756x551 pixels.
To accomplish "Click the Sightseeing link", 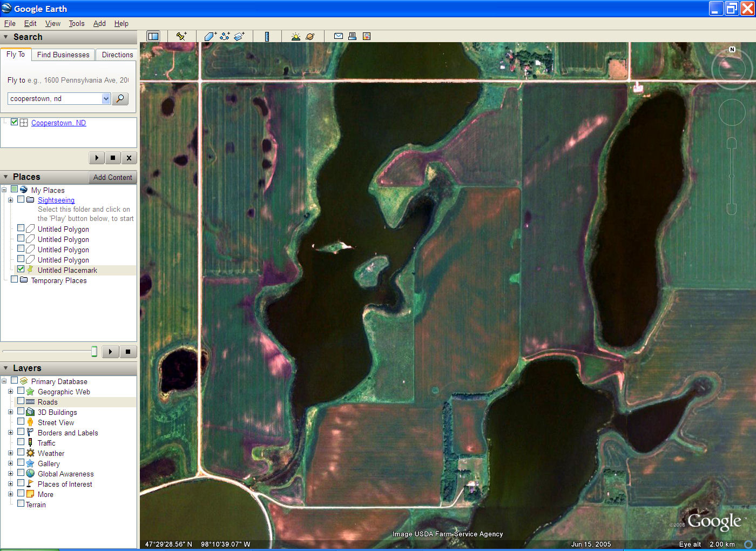I will pyautogui.click(x=56, y=200).
